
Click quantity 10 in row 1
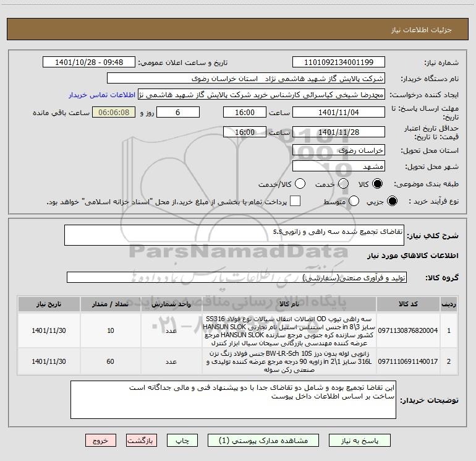coord(111,330)
